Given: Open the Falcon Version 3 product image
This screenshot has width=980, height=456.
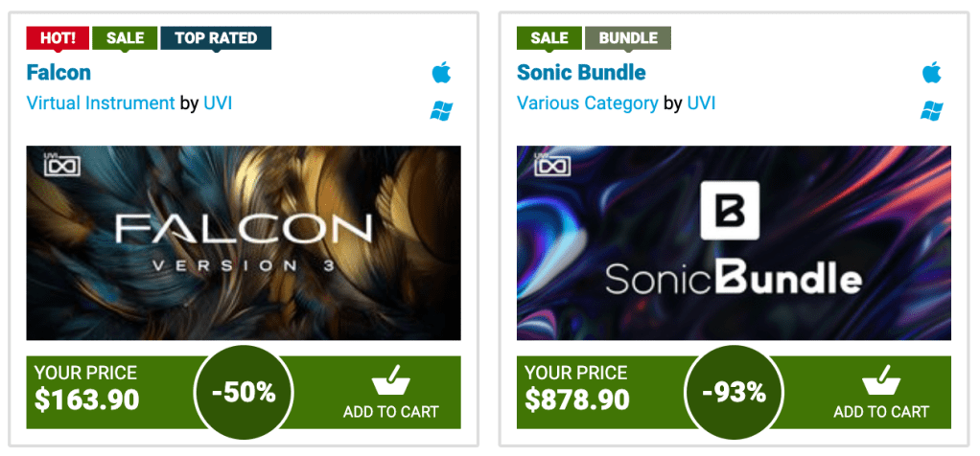Looking at the screenshot, I should (x=244, y=243).
